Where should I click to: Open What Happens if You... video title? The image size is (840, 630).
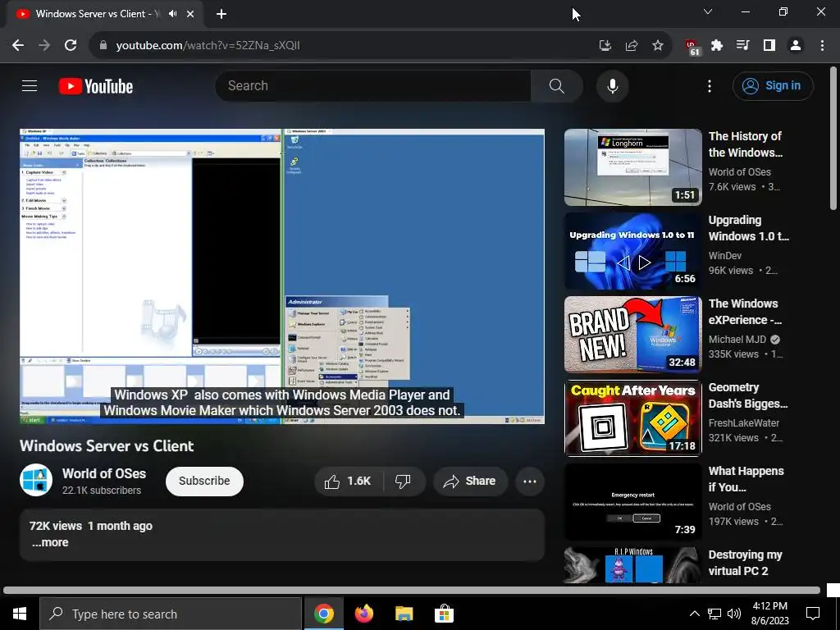(746, 479)
